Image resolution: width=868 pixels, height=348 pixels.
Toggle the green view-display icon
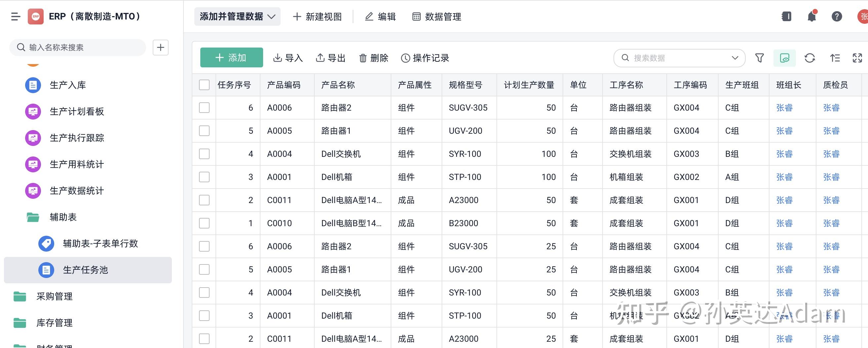click(x=785, y=58)
